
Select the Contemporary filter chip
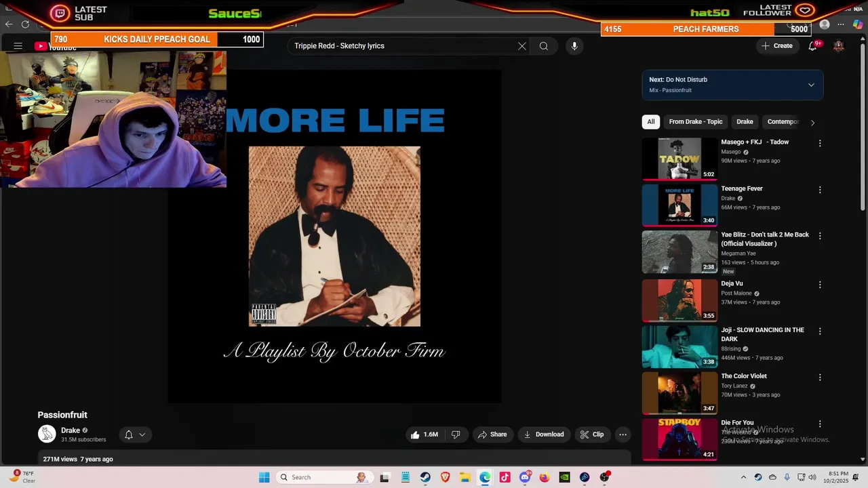pyautogui.click(x=783, y=122)
